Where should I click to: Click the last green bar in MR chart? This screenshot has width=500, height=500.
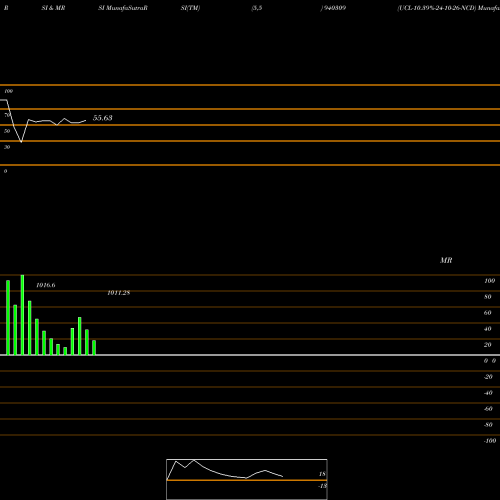(x=94, y=348)
